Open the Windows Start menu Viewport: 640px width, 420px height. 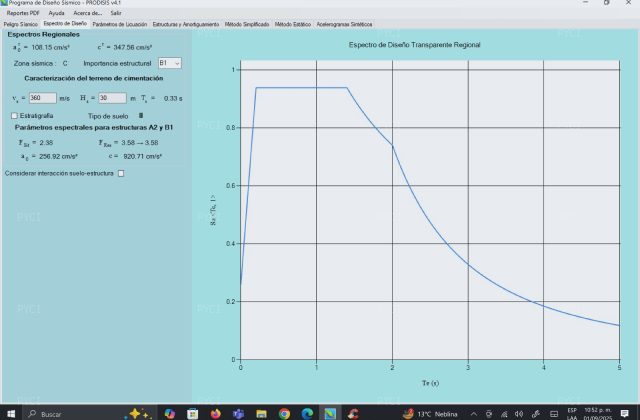[11, 413]
